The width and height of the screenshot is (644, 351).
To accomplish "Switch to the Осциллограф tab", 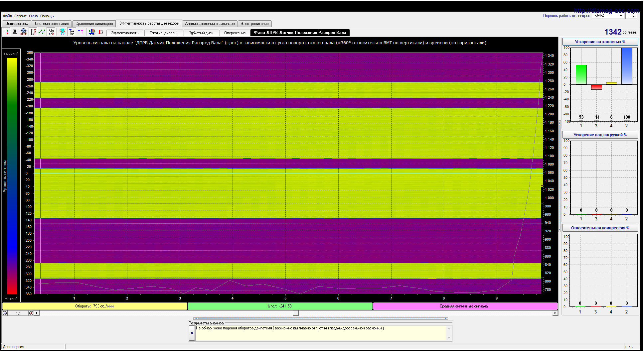I will (17, 24).
